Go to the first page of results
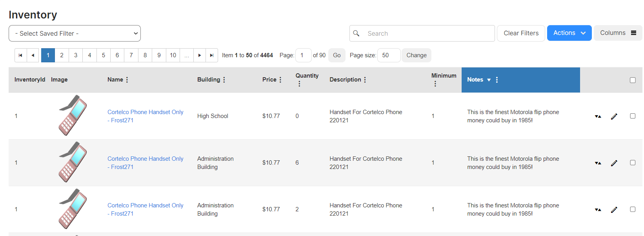 tap(20, 55)
